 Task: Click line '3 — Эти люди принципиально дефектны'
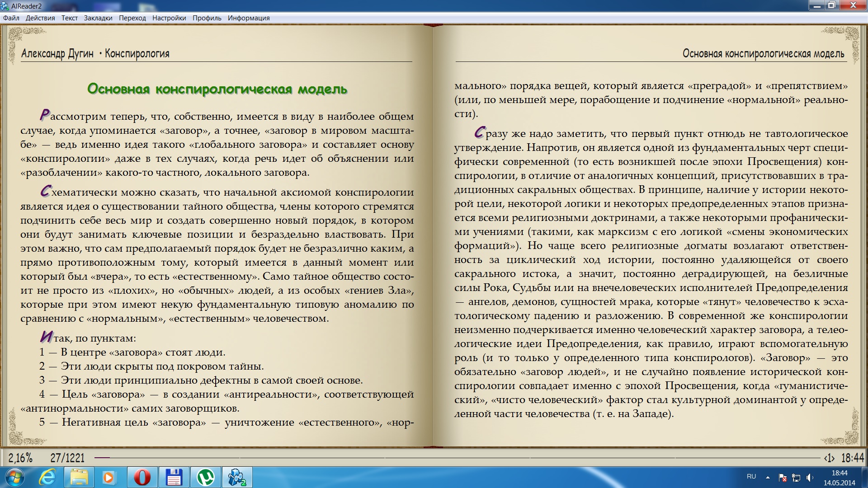pyautogui.click(x=201, y=380)
